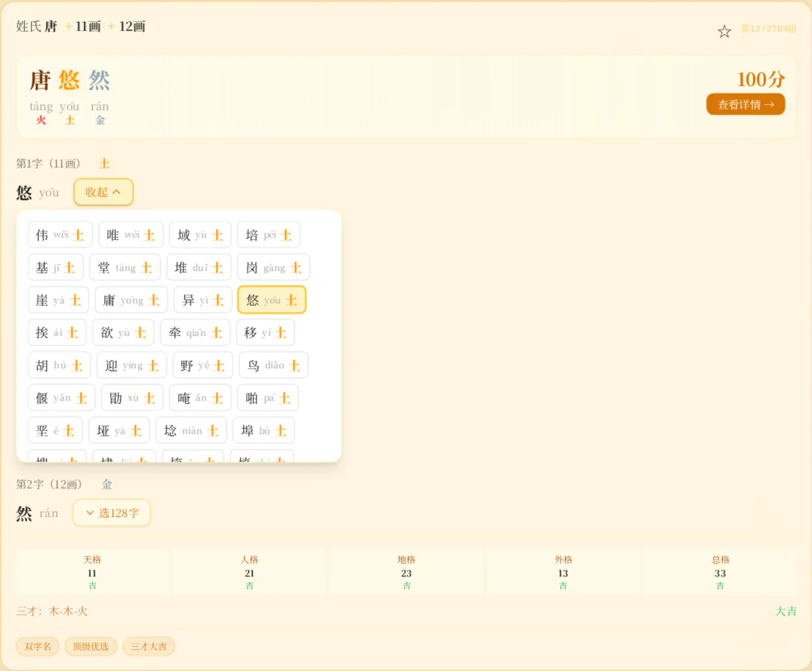Select character 挨 ái
812x671 pixels.
[x=57, y=332]
